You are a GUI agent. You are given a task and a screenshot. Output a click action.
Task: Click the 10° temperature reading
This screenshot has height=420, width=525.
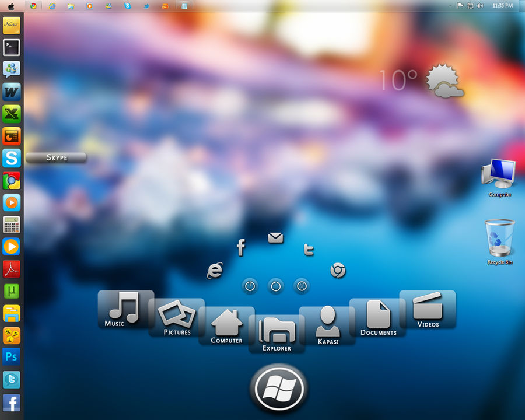[398, 80]
